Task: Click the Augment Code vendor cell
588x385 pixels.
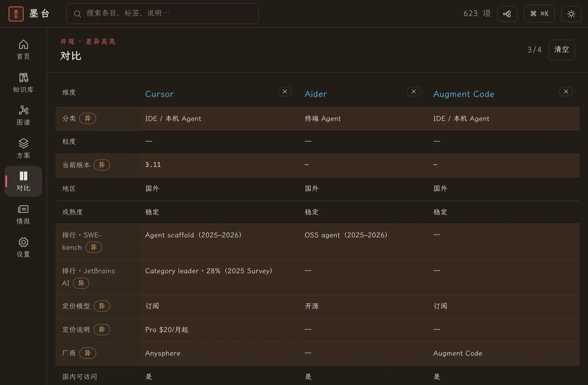Action: pyautogui.click(x=458, y=353)
